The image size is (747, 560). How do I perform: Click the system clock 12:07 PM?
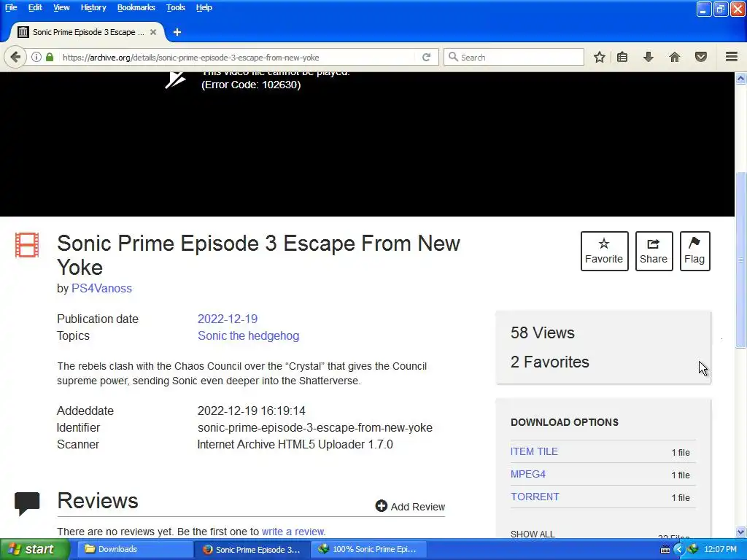tap(720, 550)
